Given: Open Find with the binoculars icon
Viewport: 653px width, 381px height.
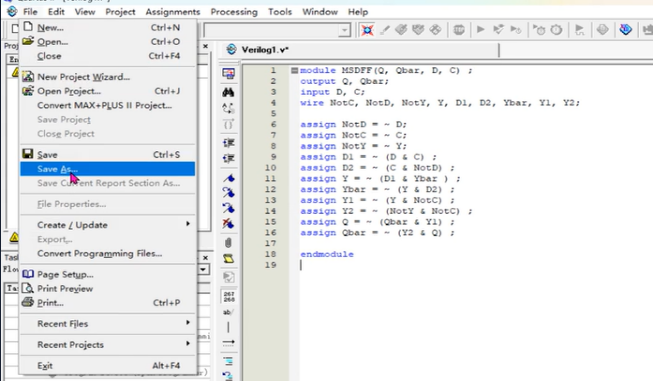Looking at the screenshot, I should pyautogui.click(x=228, y=92).
